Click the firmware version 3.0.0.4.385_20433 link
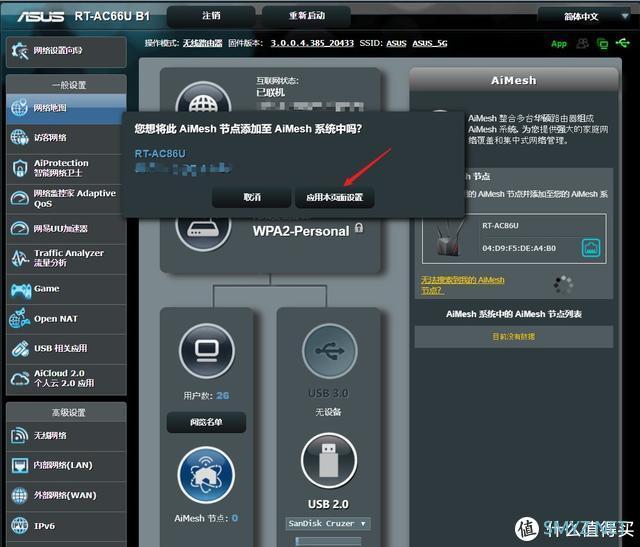 coord(312,43)
